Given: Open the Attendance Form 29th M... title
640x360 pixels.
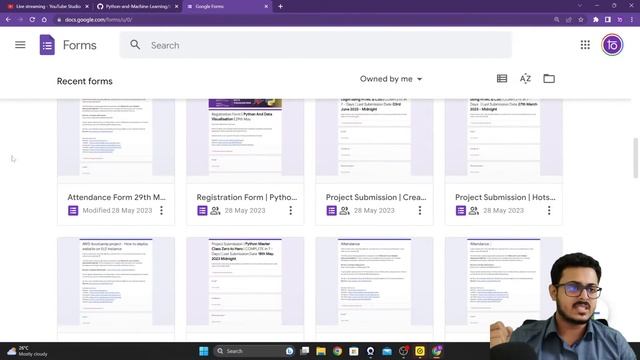Looking at the screenshot, I should (x=116, y=197).
